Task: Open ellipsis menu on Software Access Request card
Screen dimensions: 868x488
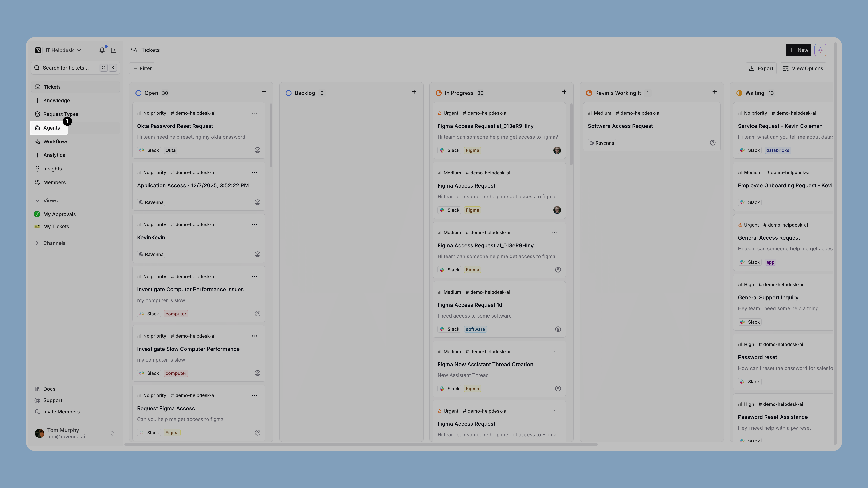Action: [710, 113]
